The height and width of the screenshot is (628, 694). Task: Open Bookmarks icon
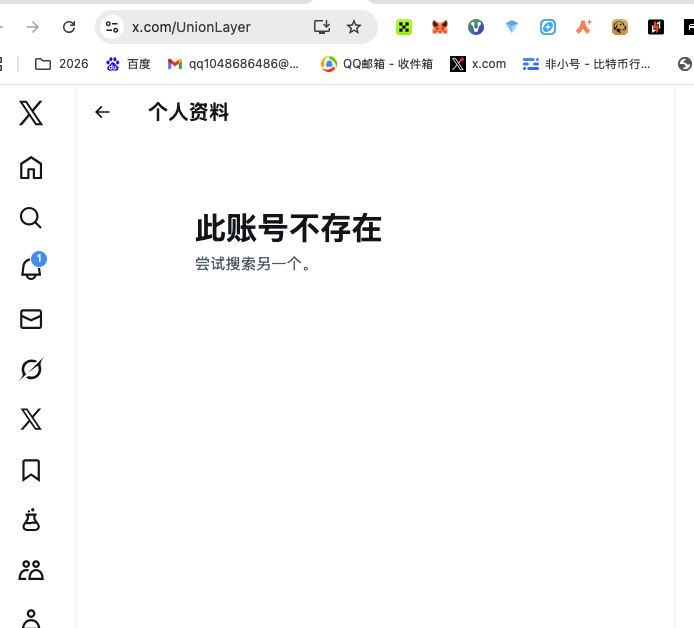31,470
